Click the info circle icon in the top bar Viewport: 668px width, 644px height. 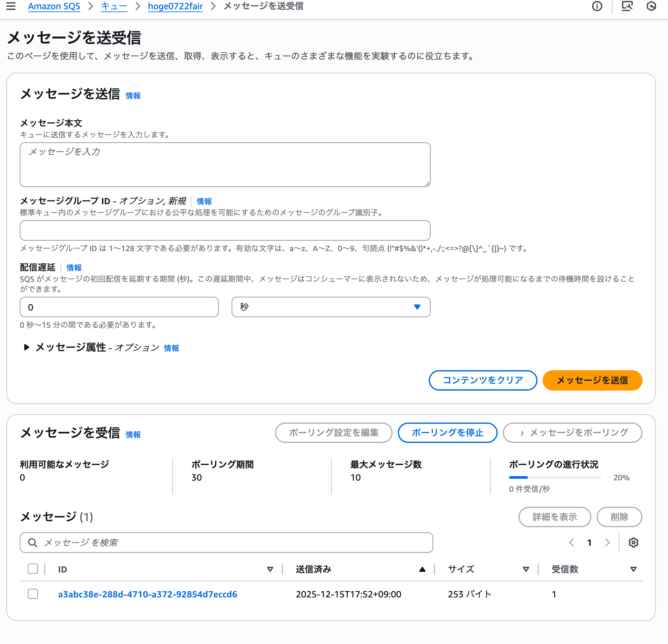click(597, 6)
